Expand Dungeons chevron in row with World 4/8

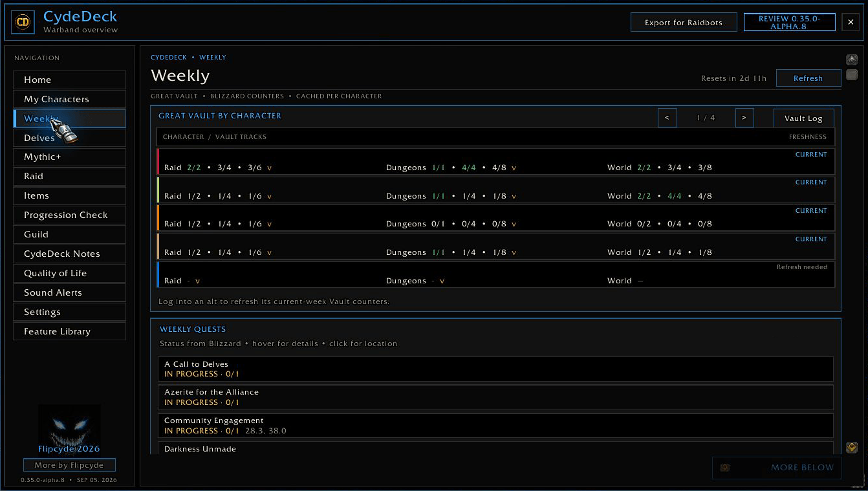click(514, 196)
